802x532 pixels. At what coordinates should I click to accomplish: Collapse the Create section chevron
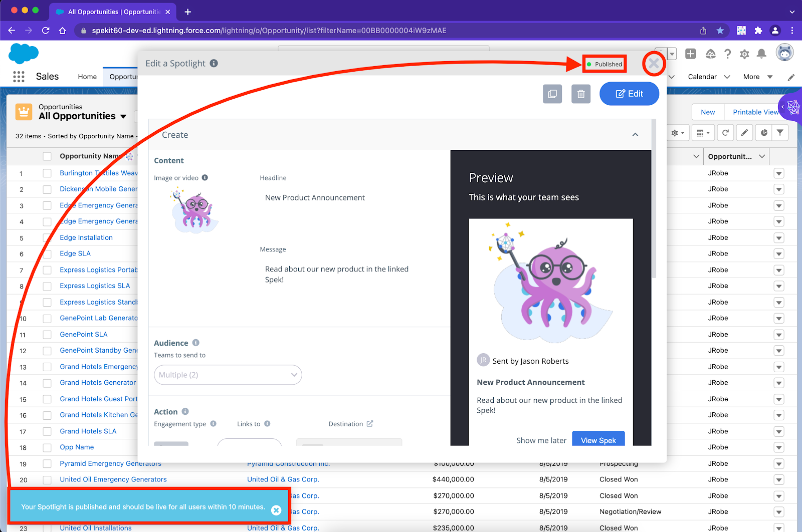635,135
